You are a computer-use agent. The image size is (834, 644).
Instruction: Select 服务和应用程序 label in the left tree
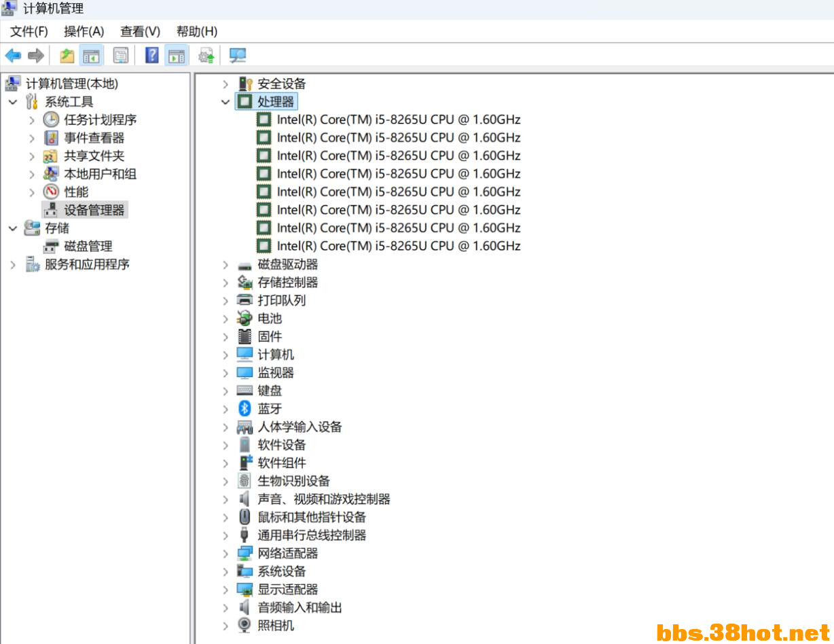tap(87, 265)
